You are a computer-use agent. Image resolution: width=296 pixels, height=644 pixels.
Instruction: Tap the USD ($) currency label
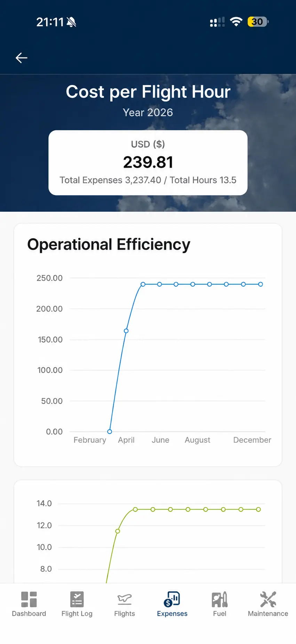pyautogui.click(x=148, y=144)
